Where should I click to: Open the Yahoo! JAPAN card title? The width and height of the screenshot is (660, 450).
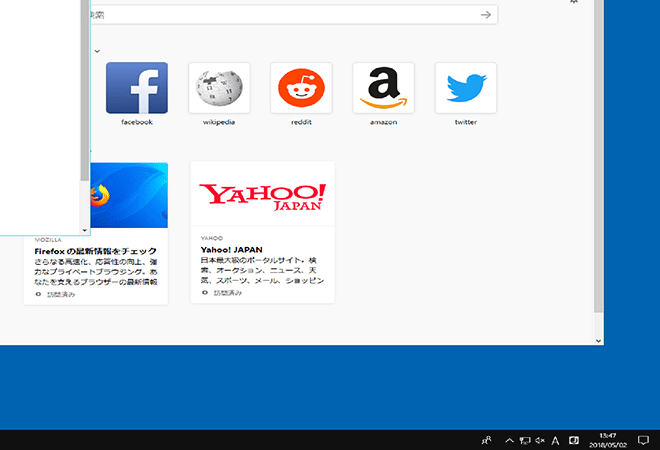pyautogui.click(x=232, y=250)
